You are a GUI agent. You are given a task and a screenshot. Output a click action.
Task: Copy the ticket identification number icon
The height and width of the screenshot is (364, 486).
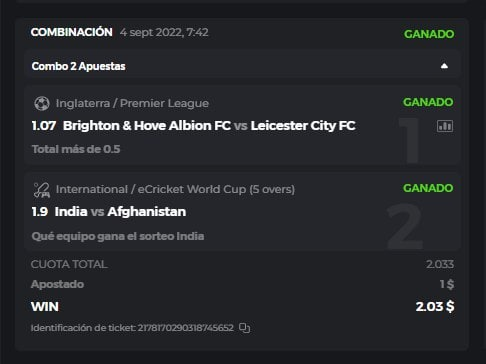click(244, 328)
